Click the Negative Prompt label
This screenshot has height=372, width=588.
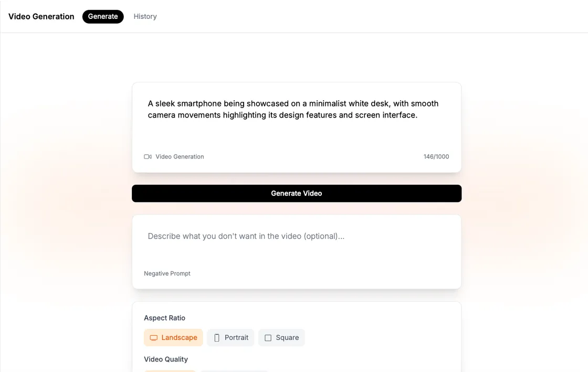pos(167,273)
